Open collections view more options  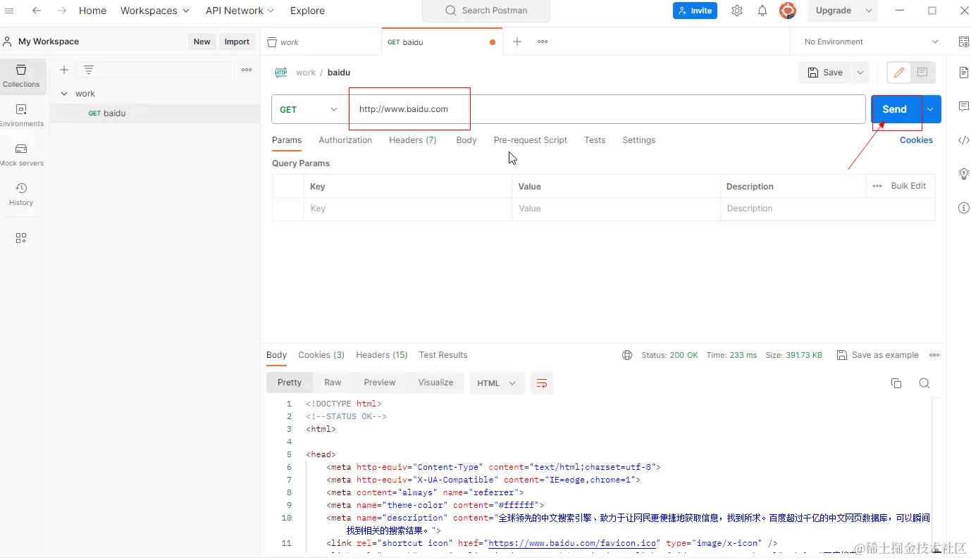[x=247, y=70]
